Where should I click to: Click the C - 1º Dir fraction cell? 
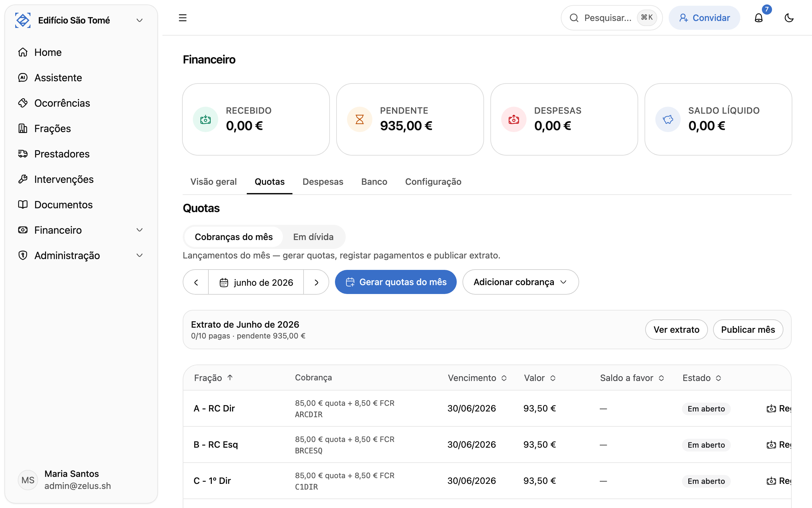point(213,481)
